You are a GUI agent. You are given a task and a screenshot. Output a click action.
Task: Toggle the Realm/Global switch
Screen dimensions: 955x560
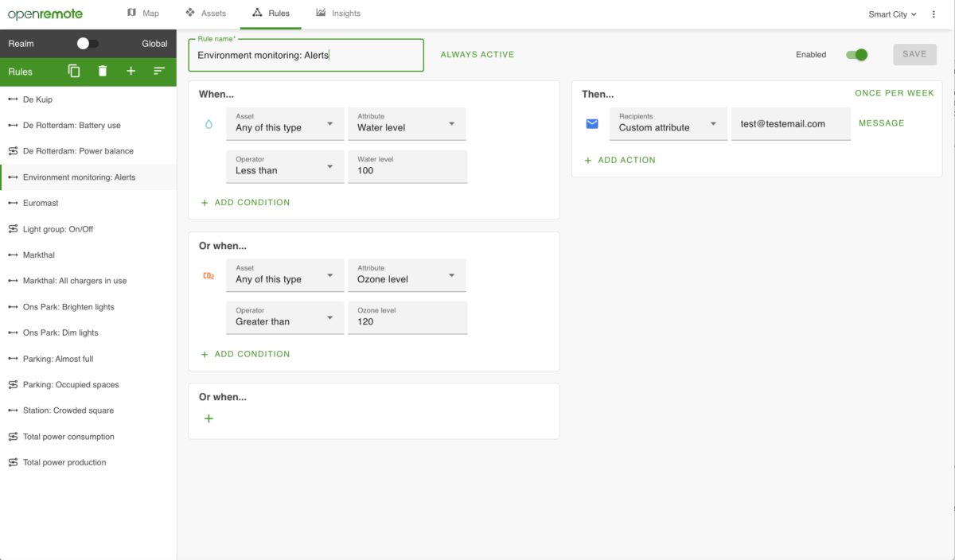pos(88,44)
